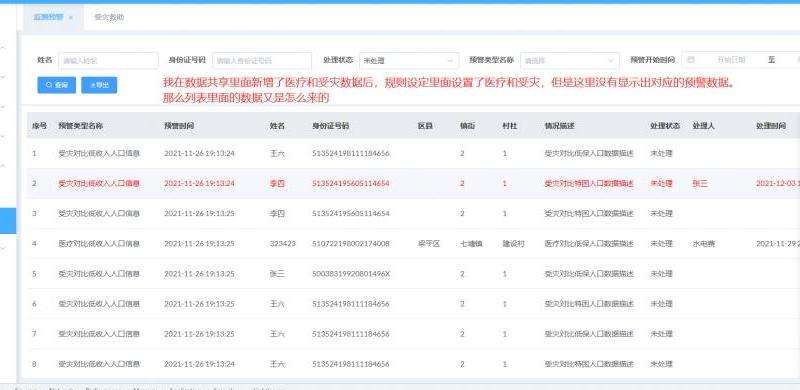Switch to the 受灾救助 tab
800x390 pixels.
(x=109, y=17)
